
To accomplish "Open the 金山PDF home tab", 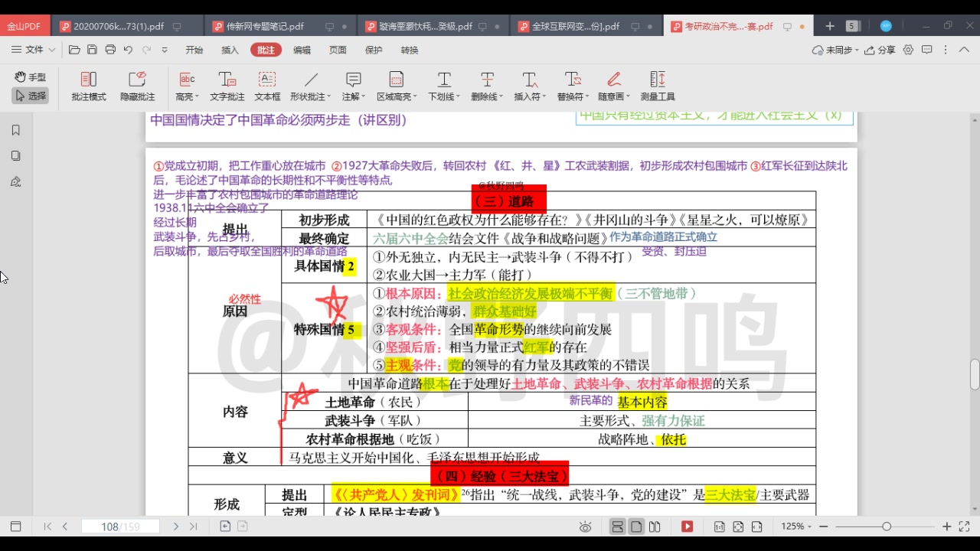I will click(x=24, y=26).
